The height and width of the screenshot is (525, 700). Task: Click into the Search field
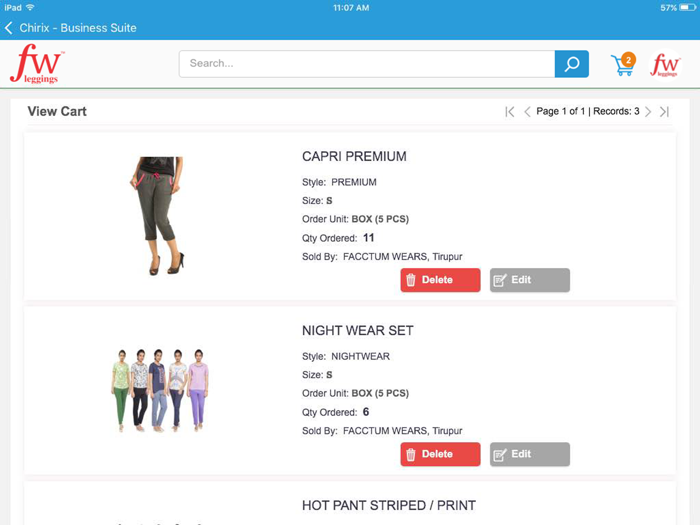coord(367,64)
